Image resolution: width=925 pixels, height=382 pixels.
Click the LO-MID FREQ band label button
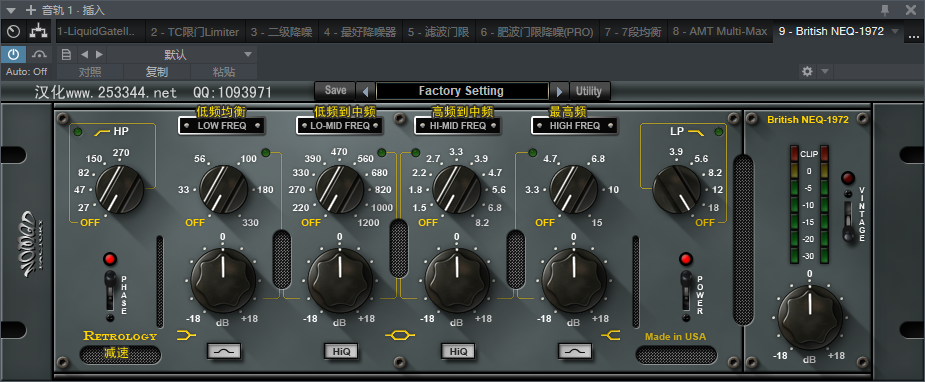[x=340, y=126]
